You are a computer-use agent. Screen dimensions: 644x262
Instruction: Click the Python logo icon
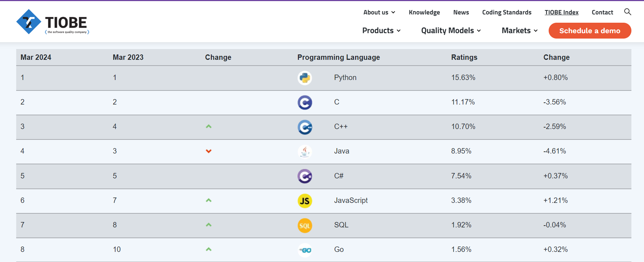point(305,78)
